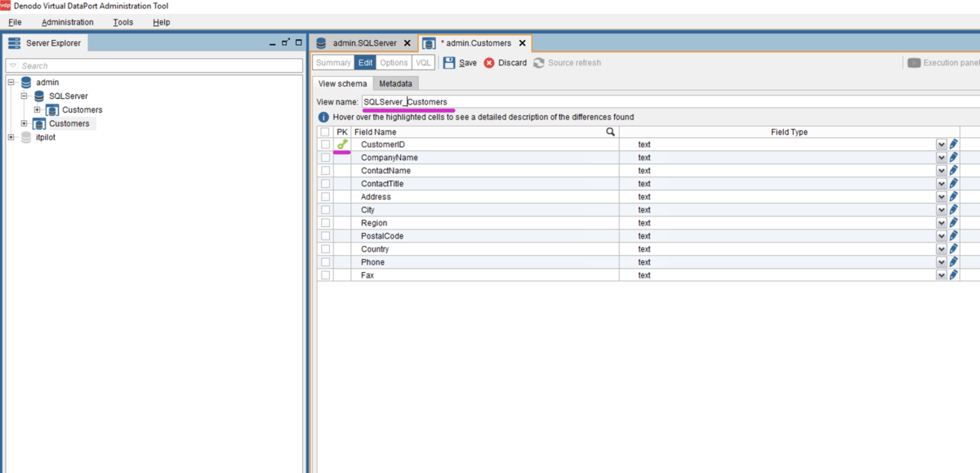980x473 pixels.
Task: Click the admin database icon in tree
Action: tap(26, 83)
